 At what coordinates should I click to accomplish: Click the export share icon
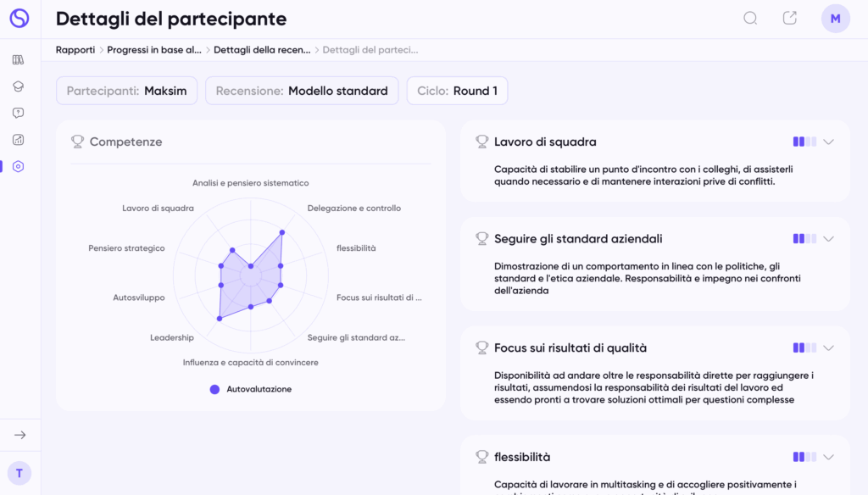pyautogui.click(x=790, y=19)
